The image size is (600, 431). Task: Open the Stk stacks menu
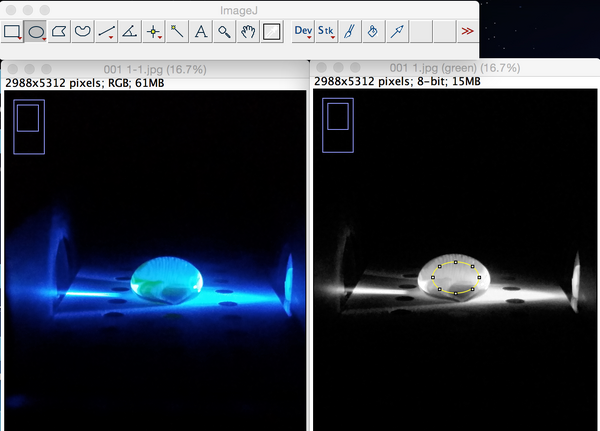point(327,32)
